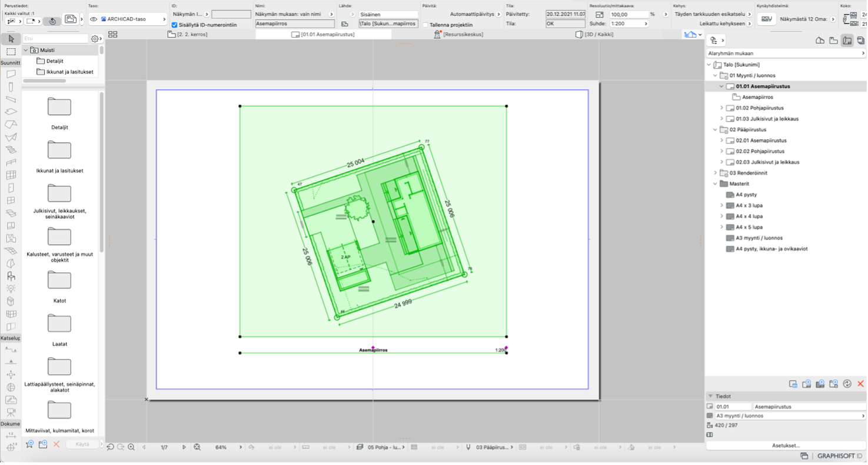
Task: Select the Arrow selection tool
Action: pyautogui.click(x=11, y=39)
